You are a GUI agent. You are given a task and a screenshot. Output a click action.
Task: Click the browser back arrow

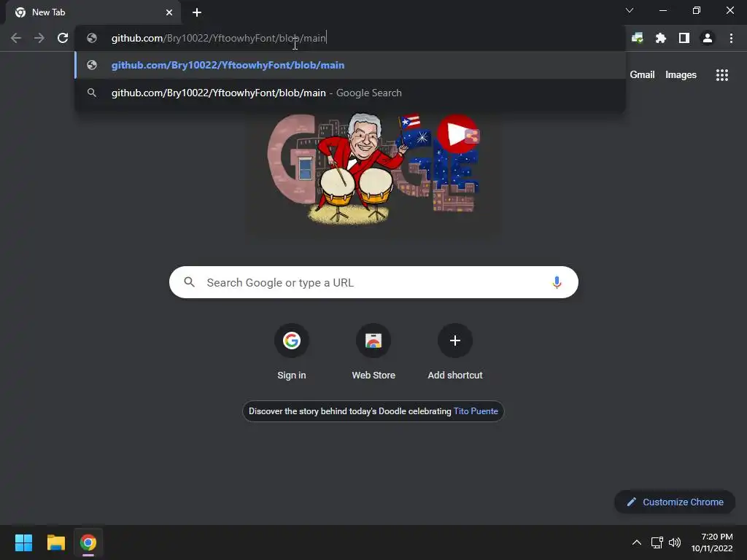[x=16, y=38]
